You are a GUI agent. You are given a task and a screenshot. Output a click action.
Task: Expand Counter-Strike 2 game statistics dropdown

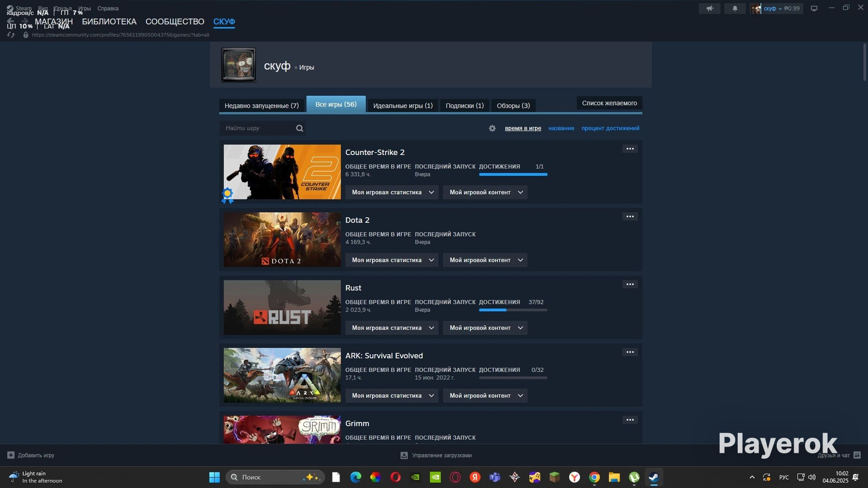pos(392,192)
